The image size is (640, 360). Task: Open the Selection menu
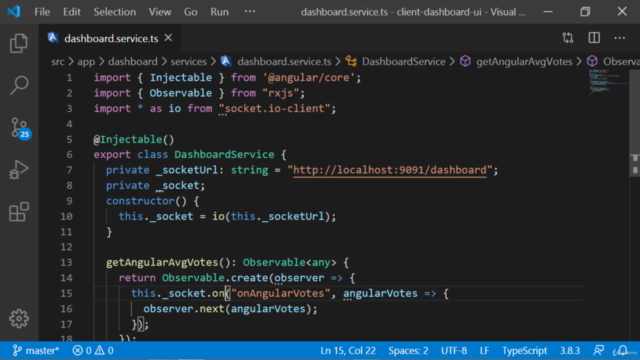point(115,12)
